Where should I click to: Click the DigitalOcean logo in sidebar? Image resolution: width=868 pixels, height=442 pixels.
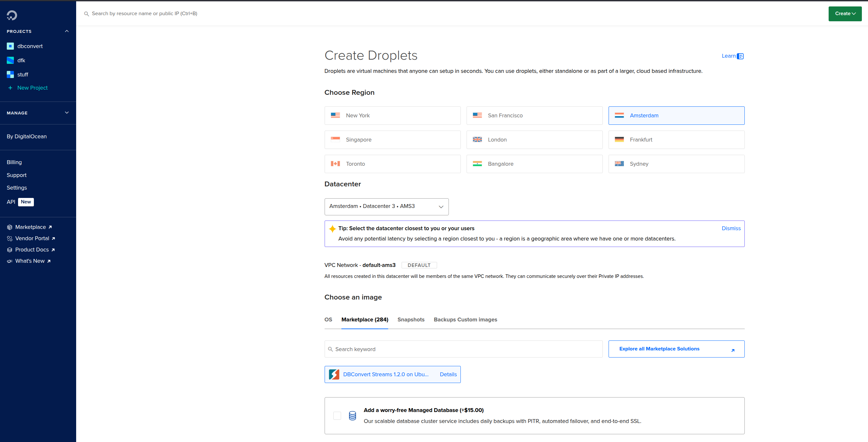click(x=12, y=15)
